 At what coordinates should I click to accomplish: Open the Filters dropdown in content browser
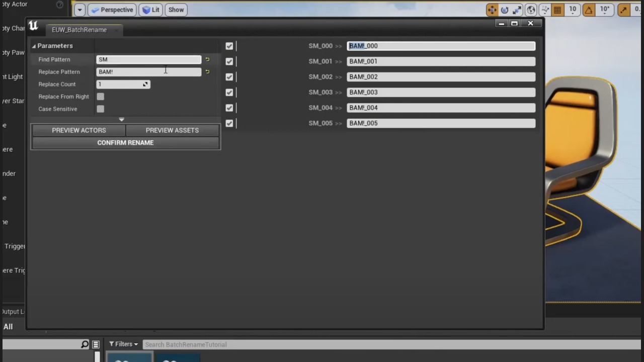point(123,344)
